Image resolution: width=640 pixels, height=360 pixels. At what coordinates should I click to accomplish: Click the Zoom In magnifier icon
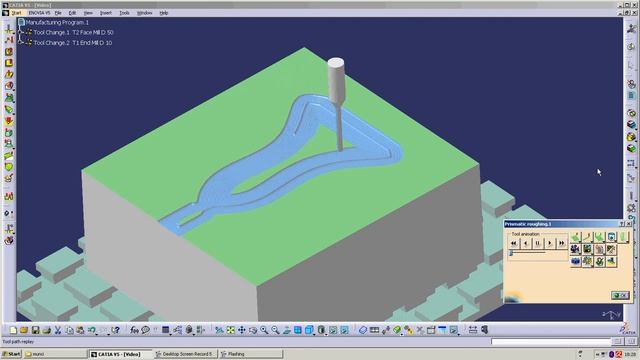264,330
